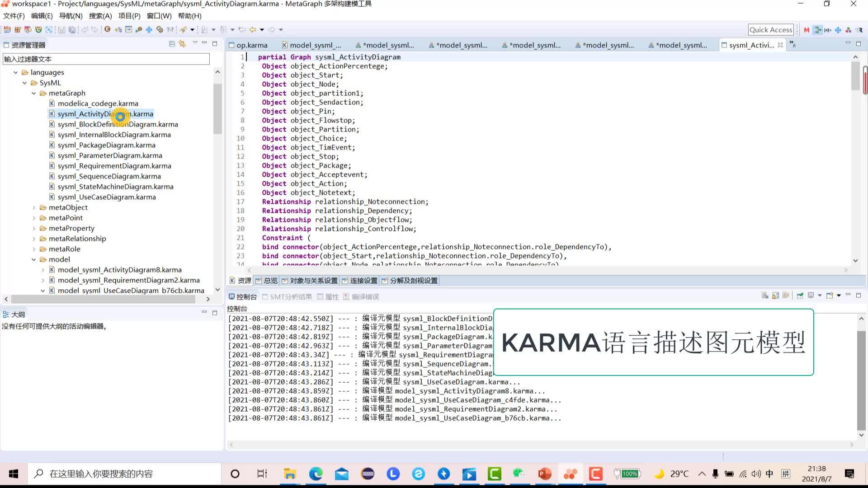Image resolution: width=868 pixels, height=488 pixels.
Task: Click the brown circle E toolbar icon
Action: click(107, 29)
